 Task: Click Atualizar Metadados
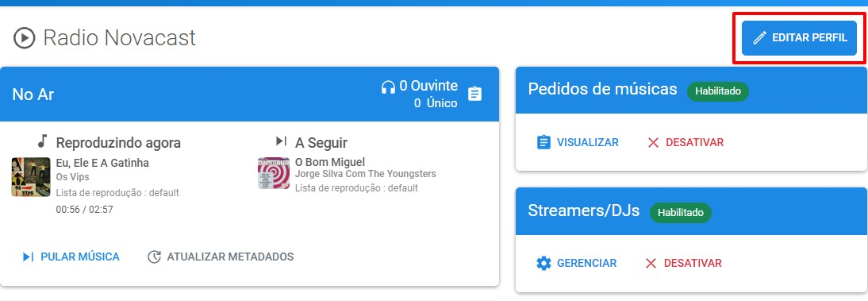[221, 257]
